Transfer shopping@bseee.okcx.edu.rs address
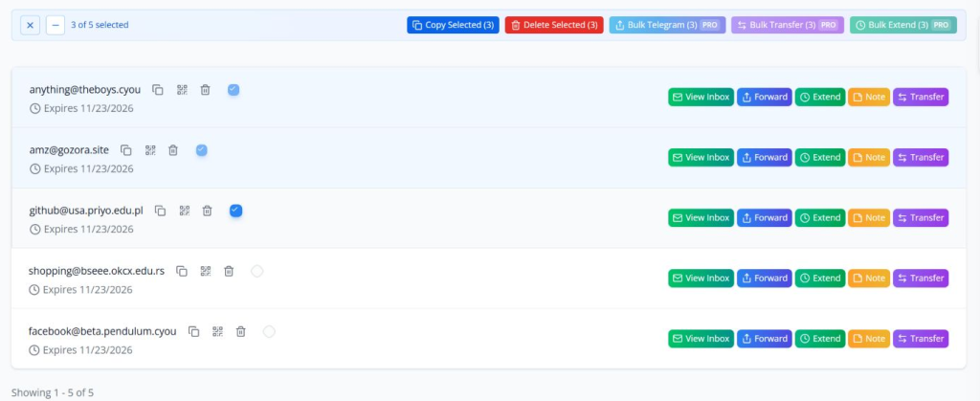980x401 pixels. [x=921, y=278]
